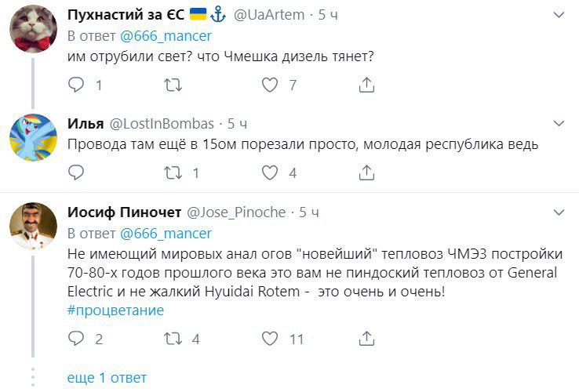579x392 pixels.
Task: Show one more reply (еще 1 ответ)
Action: tap(106, 377)
